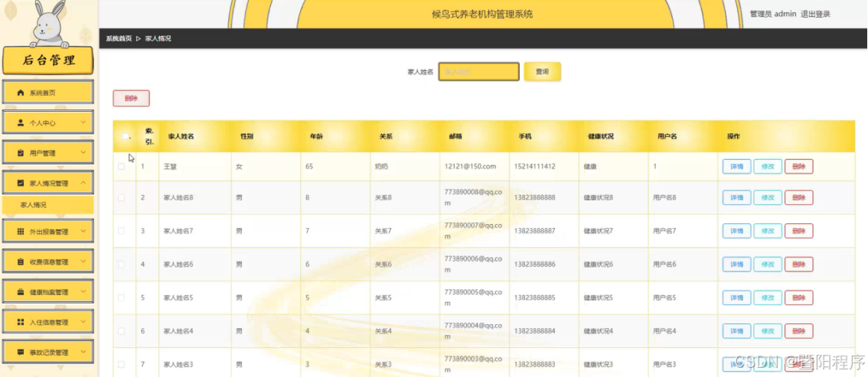Click the phone cell 13823888888
868x377 pixels.
pos(535,198)
